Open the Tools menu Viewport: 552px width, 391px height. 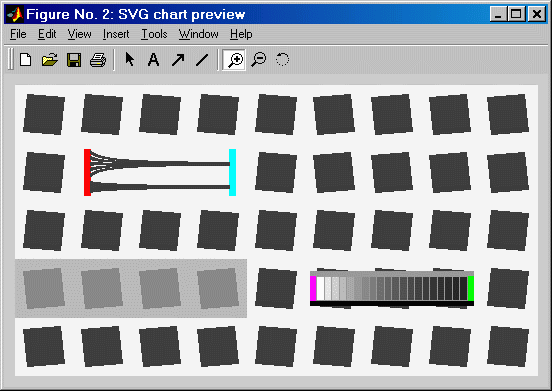click(x=154, y=34)
